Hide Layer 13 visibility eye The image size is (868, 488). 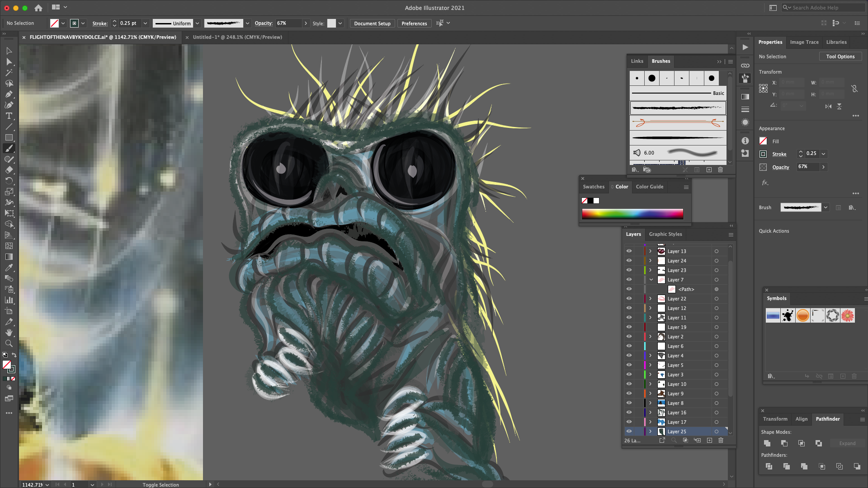629,251
